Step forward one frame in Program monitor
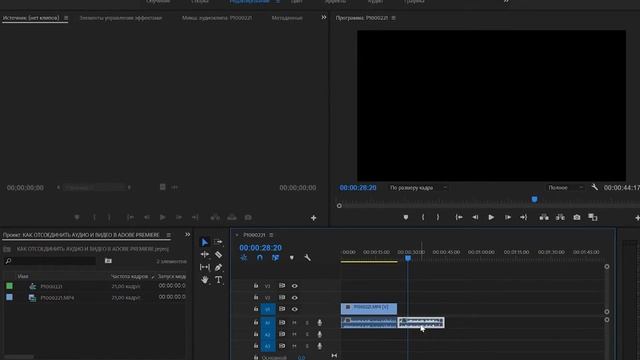This screenshot has height=360, width=640. (x=507, y=218)
